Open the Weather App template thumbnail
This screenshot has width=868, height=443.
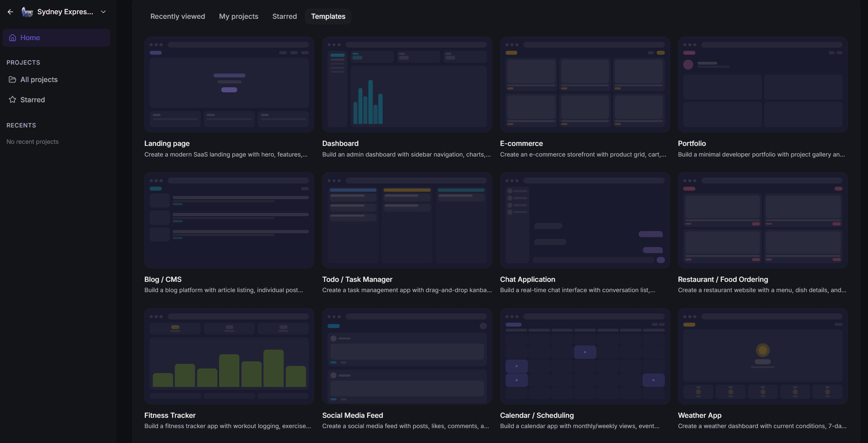(x=763, y=356)
